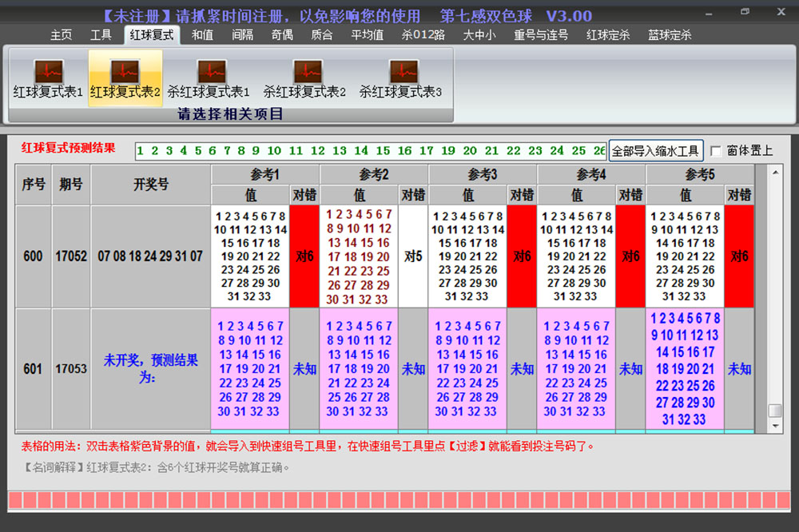Click the 全部导入缩水工具 button
799x532 pixels.
pyautogui.click(x=656, y=151)
